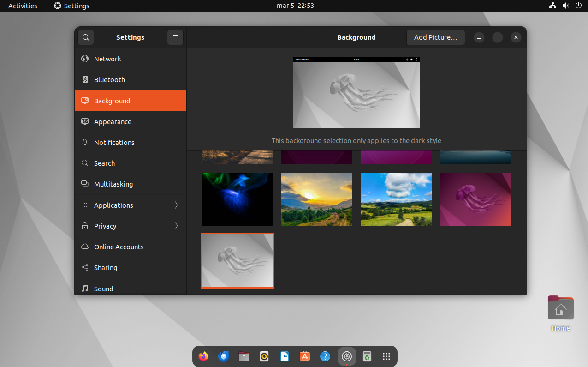
Task: Launch Thunderbird mail from the dock
Action: point(224,356)
